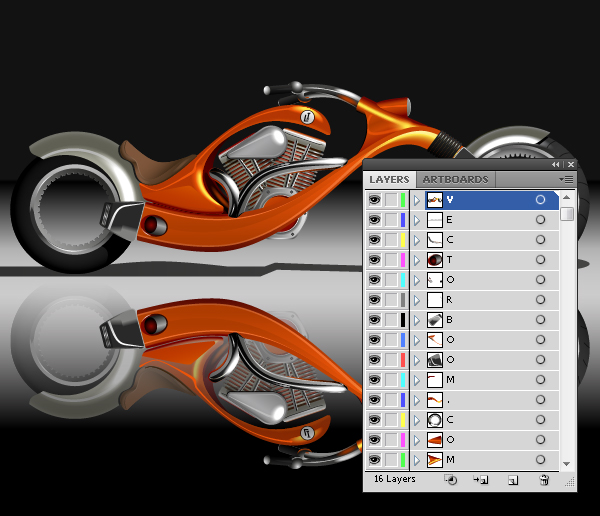Switch to the Artboards tab
600x516 pixels.
(x=455, y=179)
